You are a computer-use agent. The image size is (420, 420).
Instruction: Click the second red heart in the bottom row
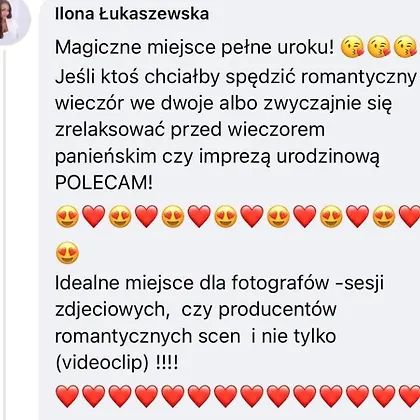(x=94, y=396)
